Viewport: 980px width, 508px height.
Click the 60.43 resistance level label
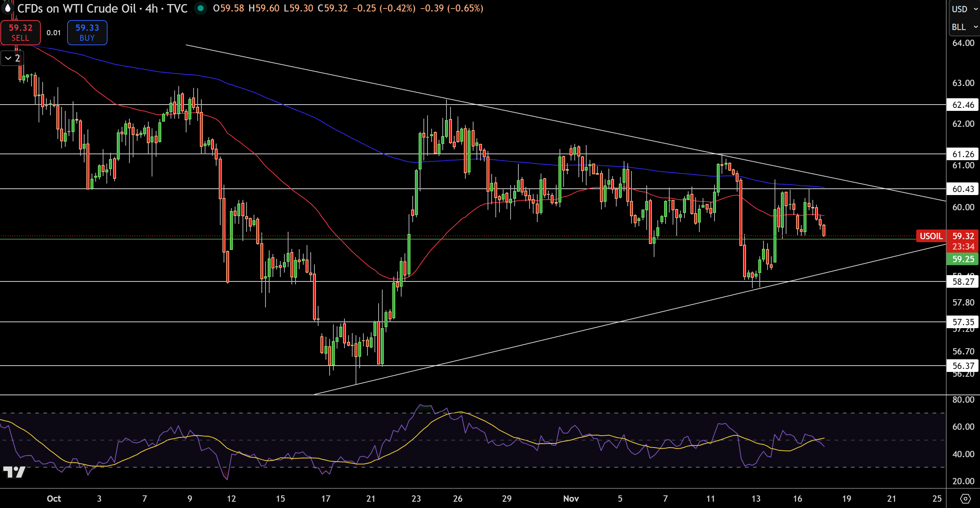[963, 189]
